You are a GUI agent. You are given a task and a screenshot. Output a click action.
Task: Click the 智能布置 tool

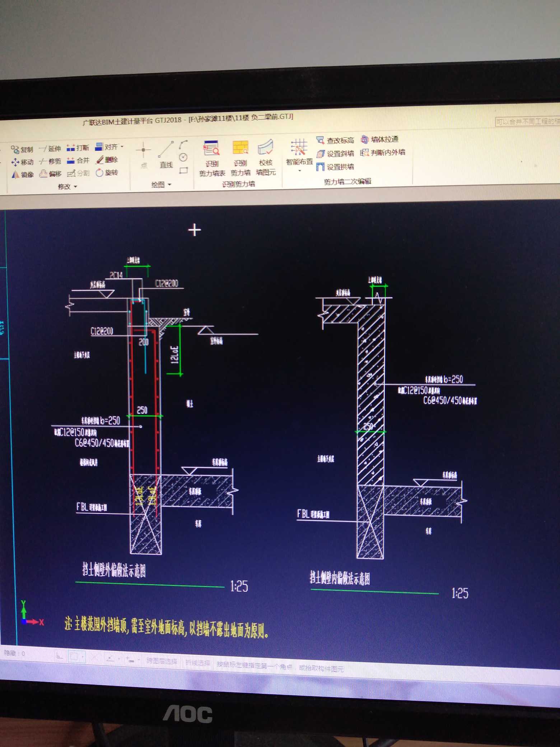299,152
